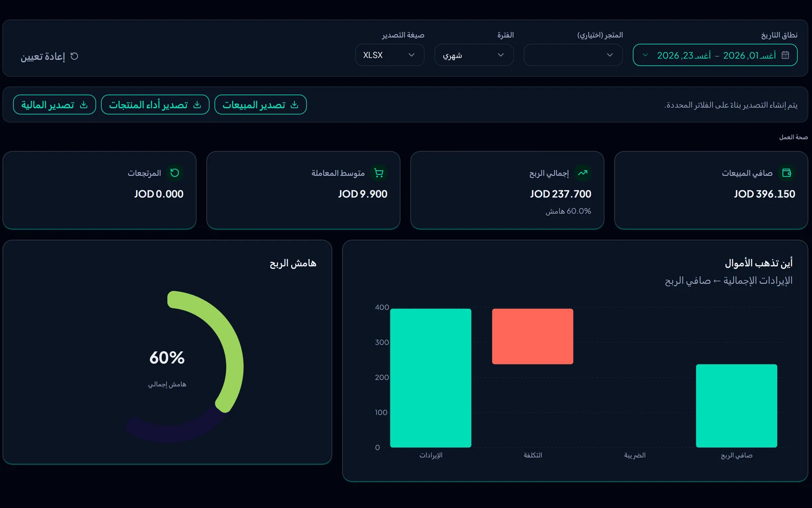Click download icon on تصدير المبيعات button
The width and height of the screenshot is (812, 508).
(x=294, y=105)
